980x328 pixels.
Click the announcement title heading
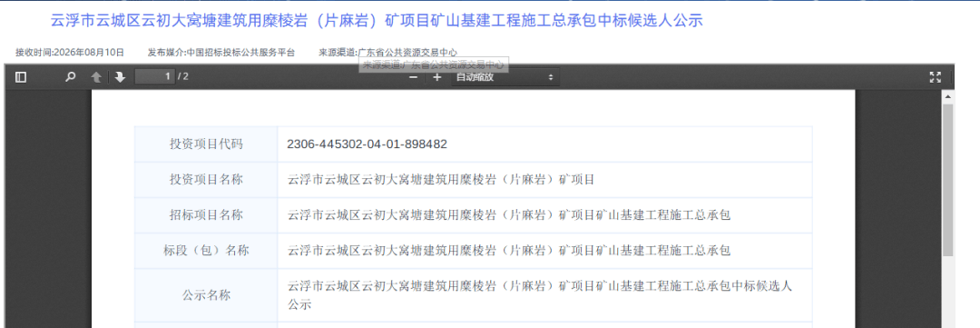tap(377, 21)
